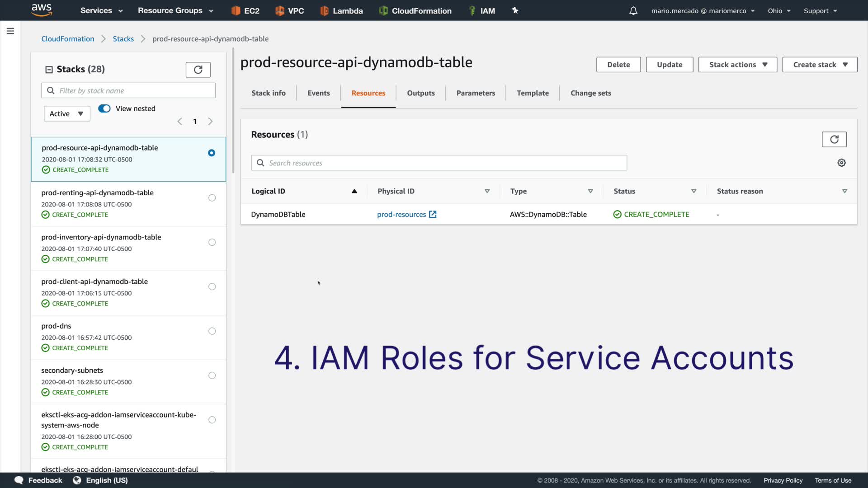This screenshot has height=488, width=868.
Task: Switch to the Events tab
Action: pos(318,93)
